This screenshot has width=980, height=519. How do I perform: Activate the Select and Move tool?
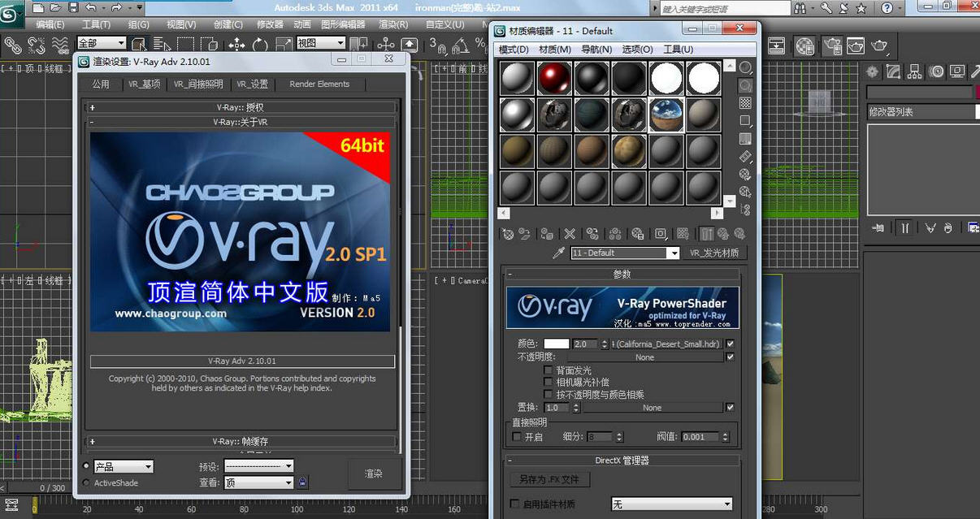pos(237,44)
